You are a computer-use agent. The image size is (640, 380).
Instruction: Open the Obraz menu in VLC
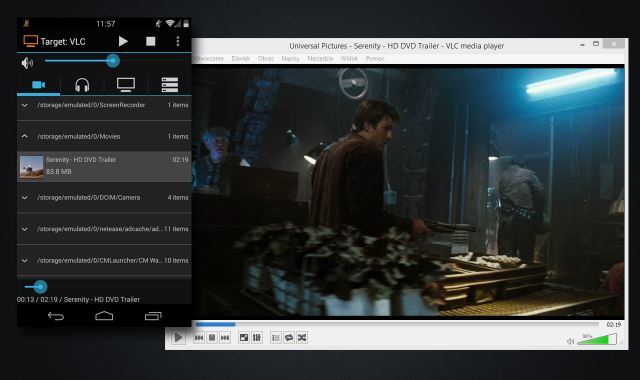[x=266, y=58]
